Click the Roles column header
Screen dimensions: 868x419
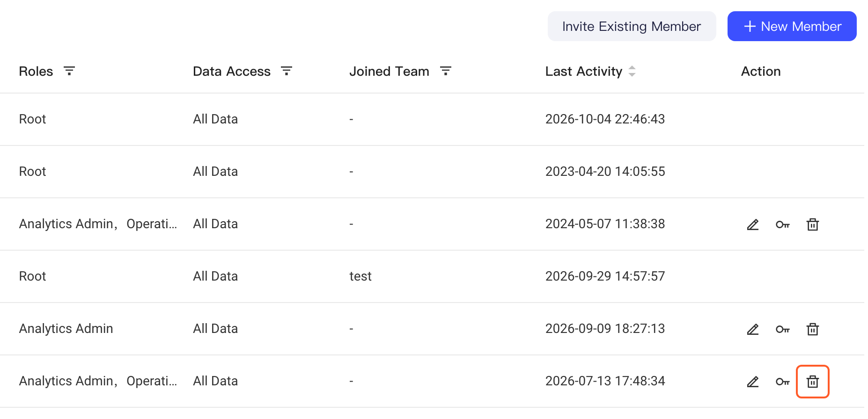[x=36, y=71]
